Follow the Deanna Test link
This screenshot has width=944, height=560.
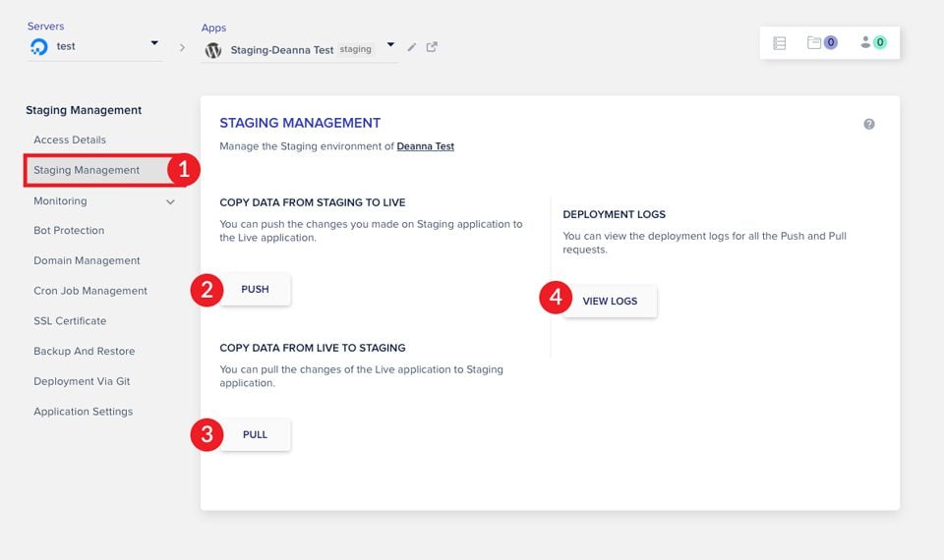(425, 146)
